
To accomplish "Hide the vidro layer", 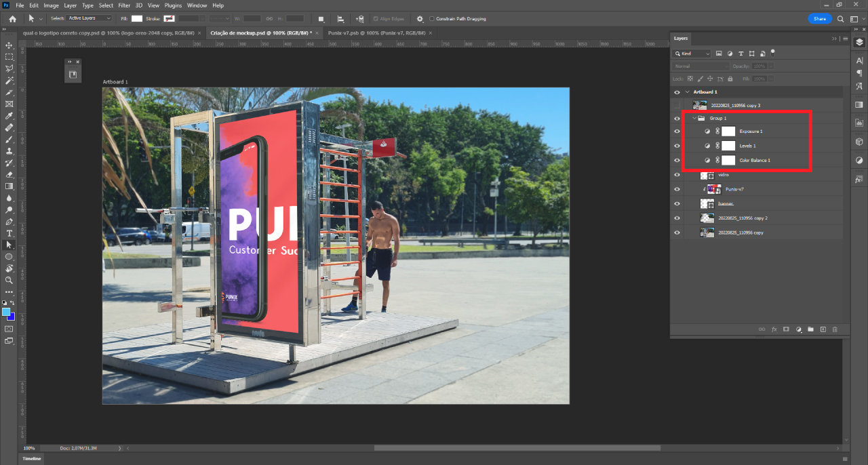I will click(x=677, y=175).
